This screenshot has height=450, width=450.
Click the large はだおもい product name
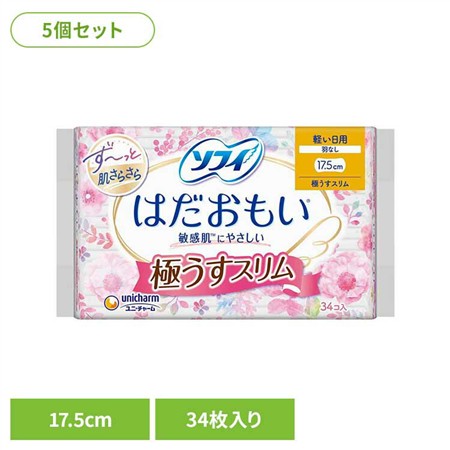221,211
